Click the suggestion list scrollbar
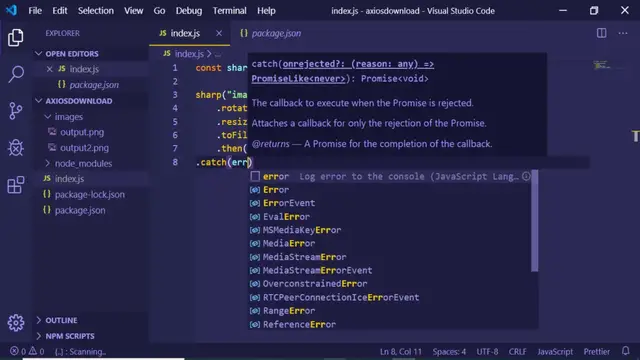This screenshot has width=640, height=360. pos(534,221)
